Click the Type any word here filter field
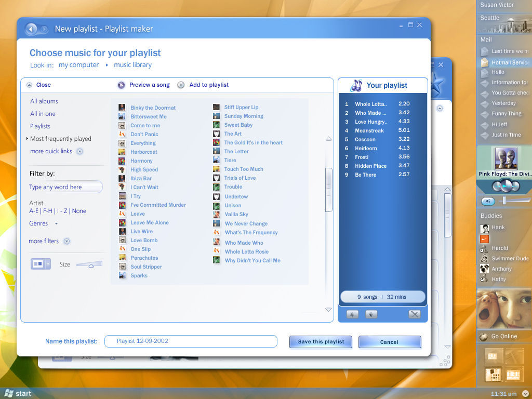The image size is (532, 399). click(x=65, y=187)
